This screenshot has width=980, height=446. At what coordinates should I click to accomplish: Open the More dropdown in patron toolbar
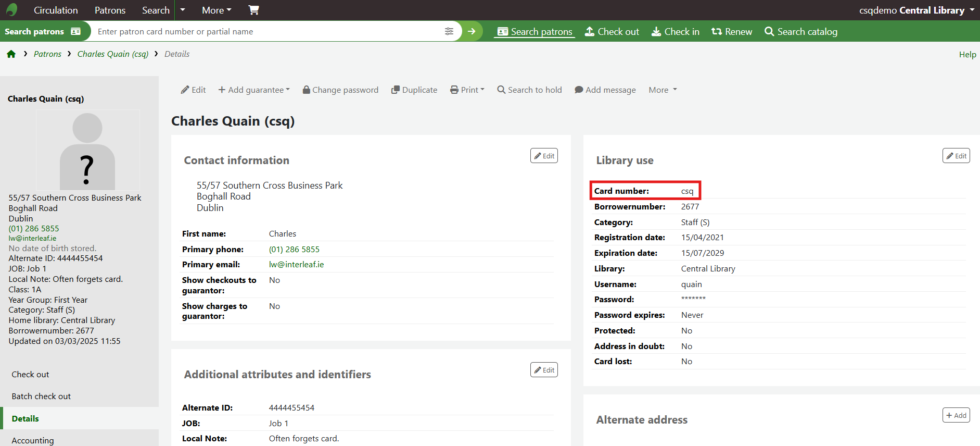[x=663, y=90]
